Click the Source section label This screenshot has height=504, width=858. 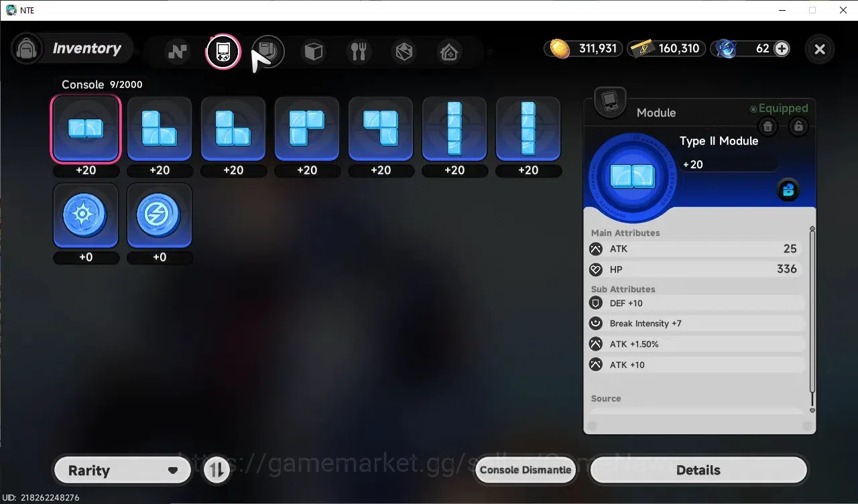606,398
